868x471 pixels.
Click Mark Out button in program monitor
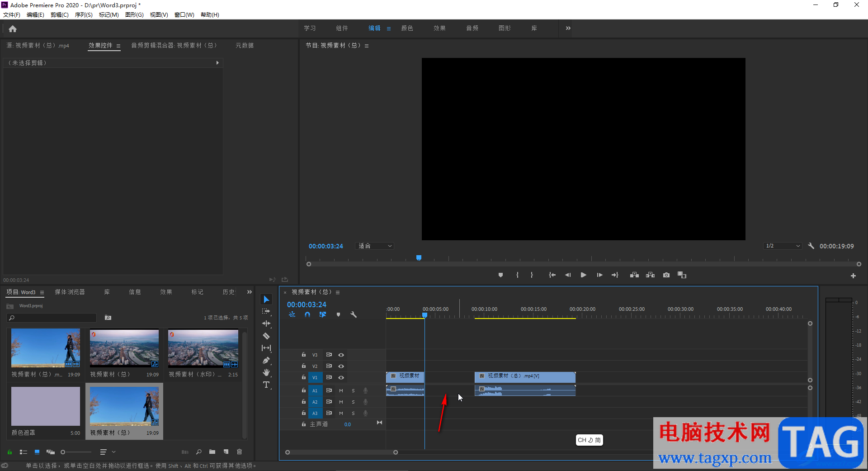pyautogui.click(x=532, y=275)
